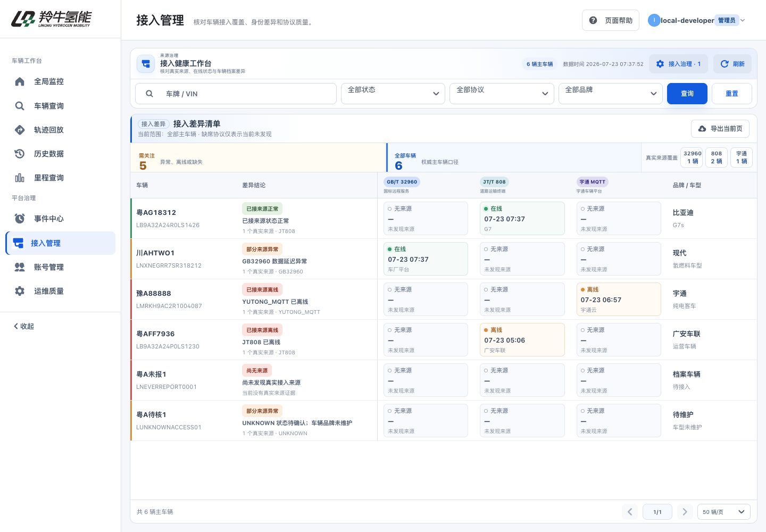Click vehicle plate 粤AFF7936
This screenshot has height=532, width=766.
coord(155,334)
